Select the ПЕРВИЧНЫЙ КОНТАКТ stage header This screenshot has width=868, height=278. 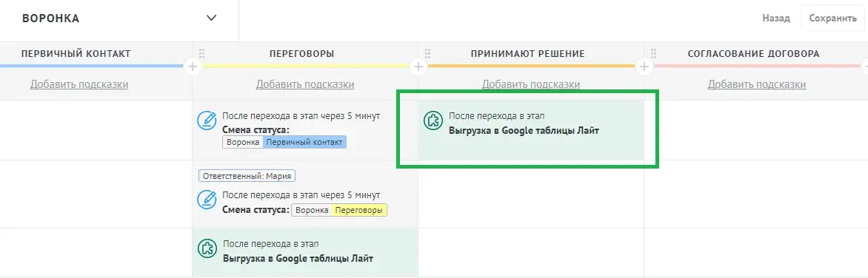76,54
